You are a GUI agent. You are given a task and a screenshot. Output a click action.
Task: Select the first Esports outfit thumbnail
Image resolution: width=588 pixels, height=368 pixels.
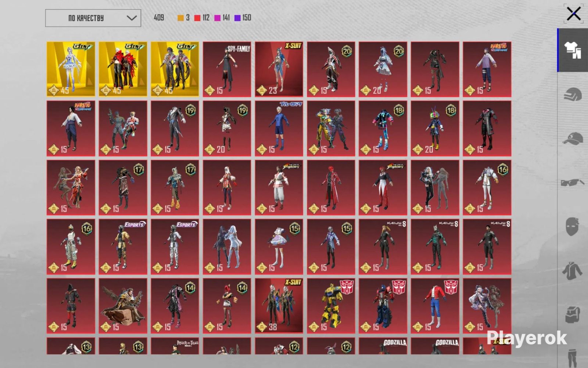123,247
